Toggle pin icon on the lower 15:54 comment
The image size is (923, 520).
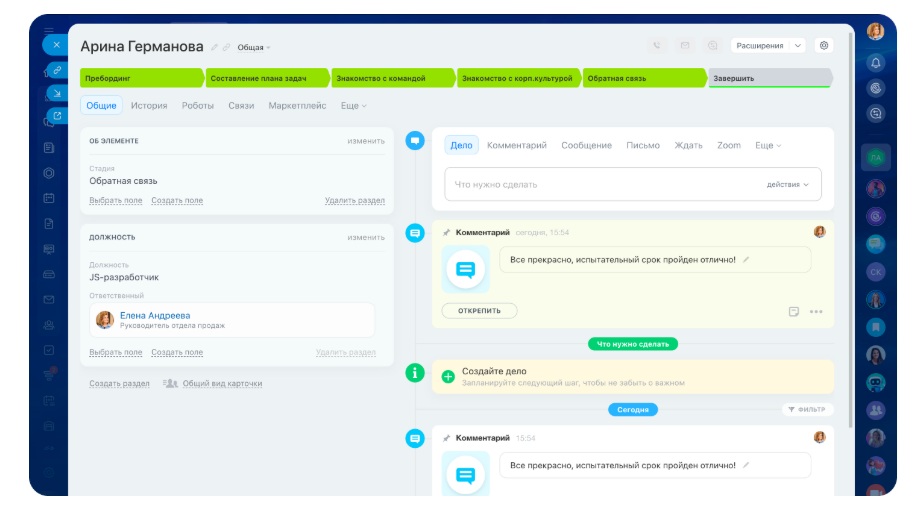click(446, 438)
